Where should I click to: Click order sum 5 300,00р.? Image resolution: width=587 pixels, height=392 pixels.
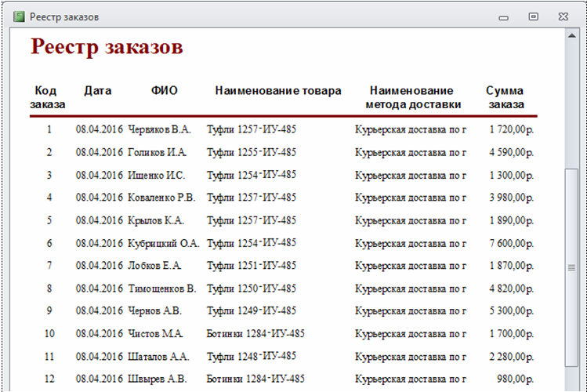[512, 310]
